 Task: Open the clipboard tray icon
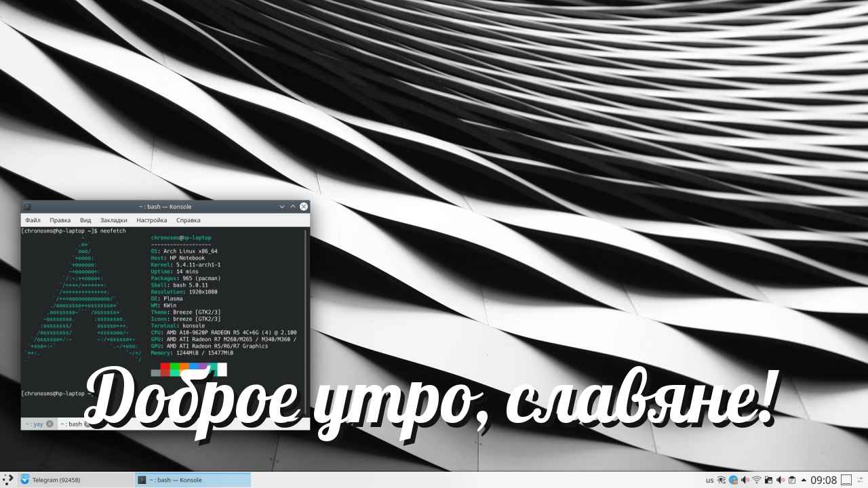tap(792, 480)
